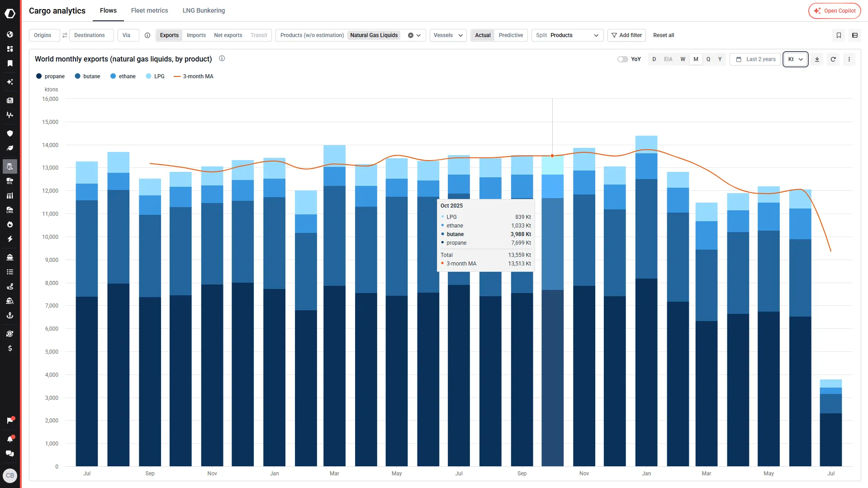
Task: Switch to the Fleet metrics tab
Action: (x=149, y=10)
